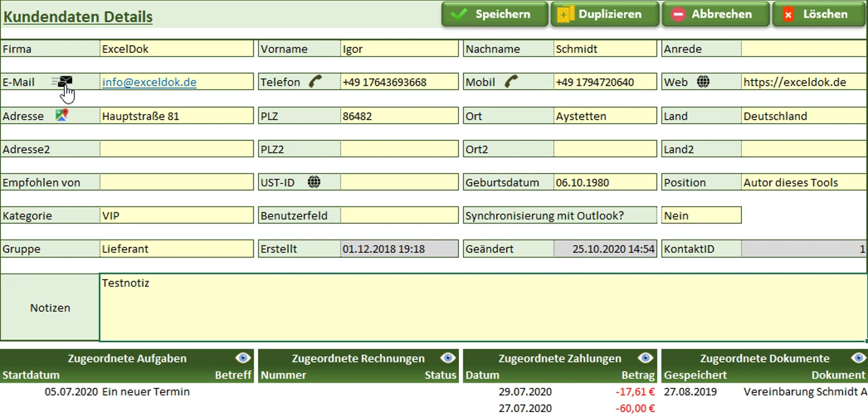The image size is (868, 414).
Task: Select the empty Adresse2 field
Action: 176,150
